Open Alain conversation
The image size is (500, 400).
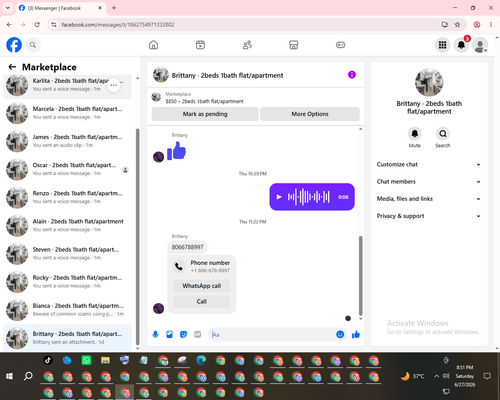coord(67,225)
